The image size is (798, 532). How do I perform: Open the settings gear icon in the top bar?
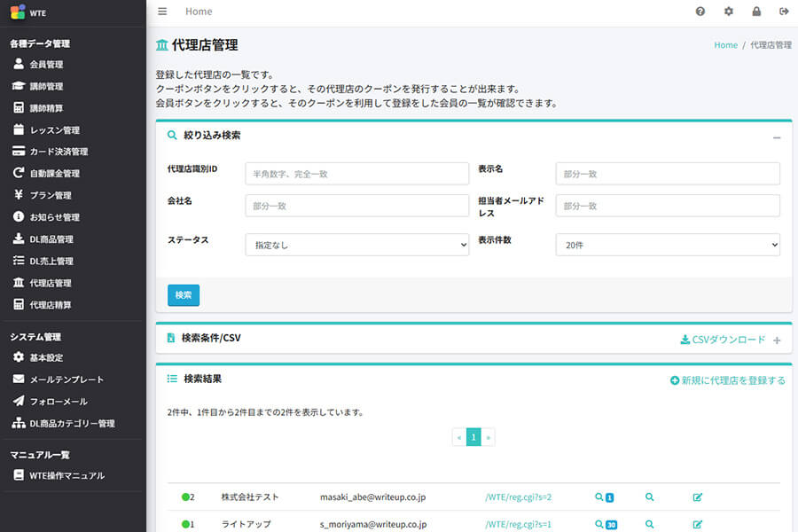[728, 12]
